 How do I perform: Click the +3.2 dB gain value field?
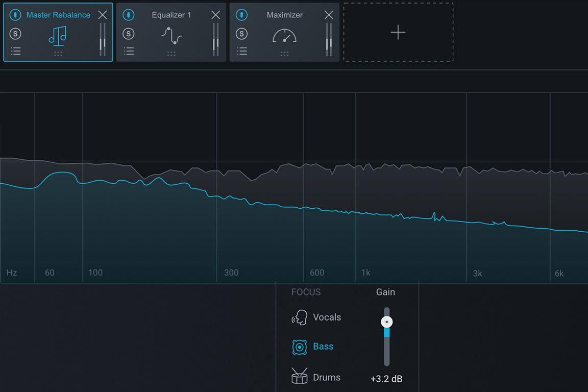pyautogui.click(x=386, y=379)
